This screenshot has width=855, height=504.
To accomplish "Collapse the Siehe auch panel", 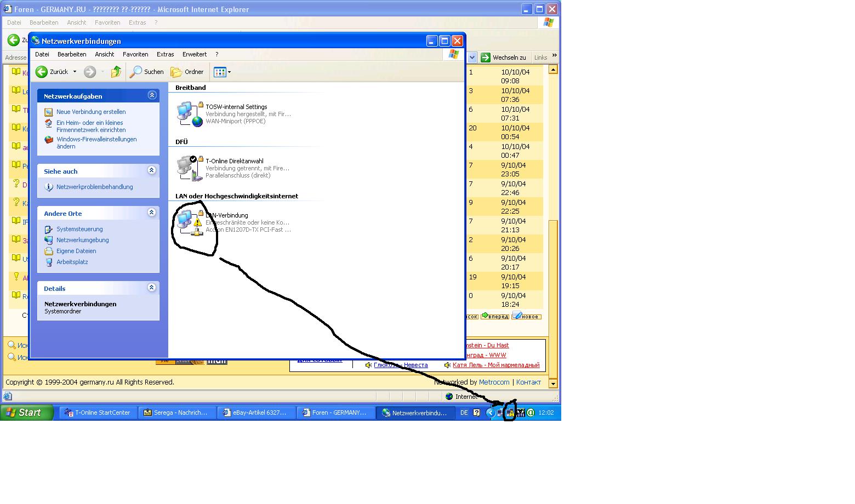I will pyautogui.click(x=152, y=170).
